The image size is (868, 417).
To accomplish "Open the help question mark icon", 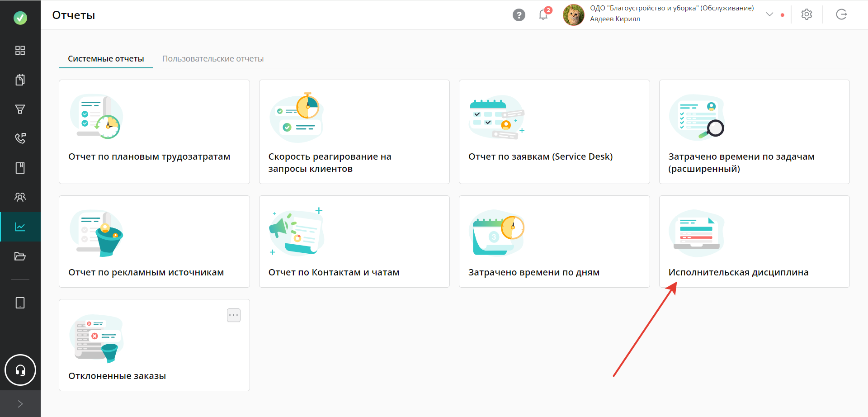I will click(x=519, y=15).
